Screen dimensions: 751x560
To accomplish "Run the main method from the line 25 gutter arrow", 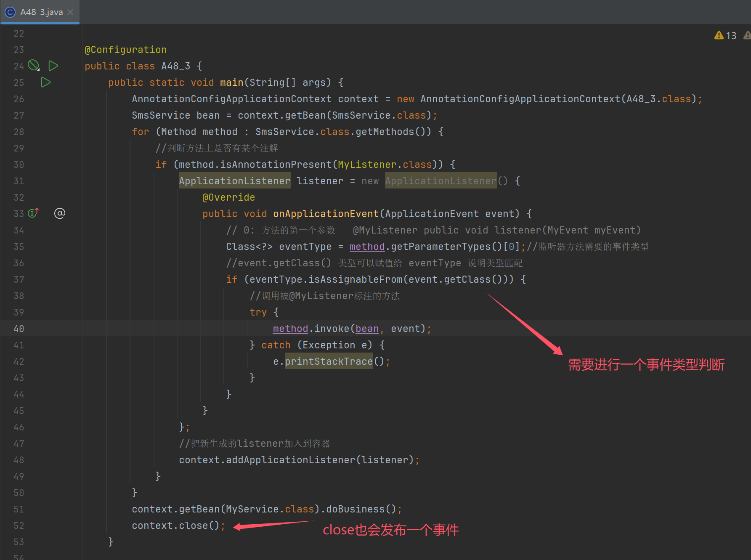I will 45,82.
